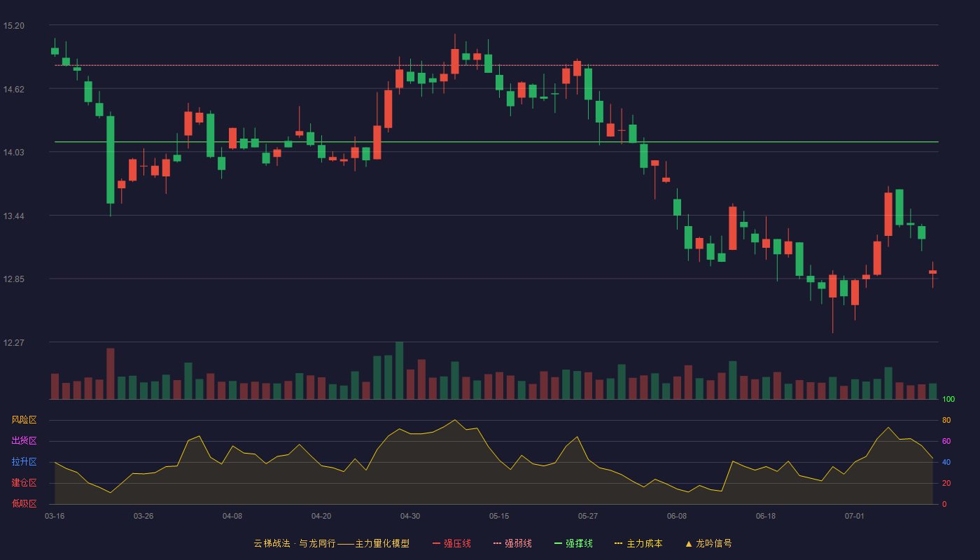The image size is (980, 560).
Task: Click the 60 value on the indicator axis
Action: [946, 441]
